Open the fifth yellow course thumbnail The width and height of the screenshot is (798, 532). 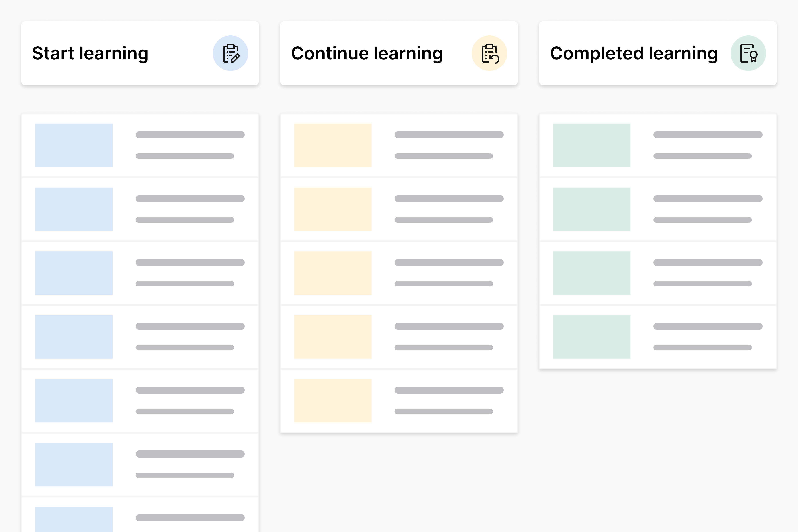click(x=333, y=401)
